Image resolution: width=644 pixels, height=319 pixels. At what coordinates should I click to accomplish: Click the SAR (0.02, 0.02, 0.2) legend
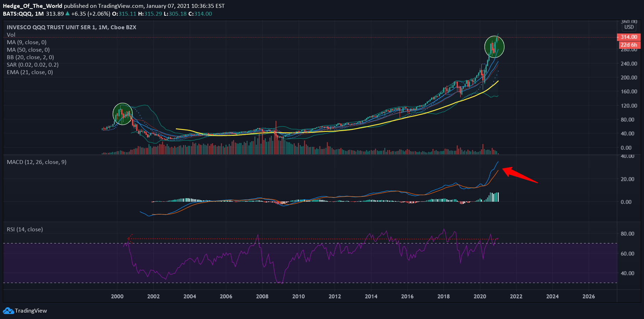pyautogui.click(x=33, y=65)
